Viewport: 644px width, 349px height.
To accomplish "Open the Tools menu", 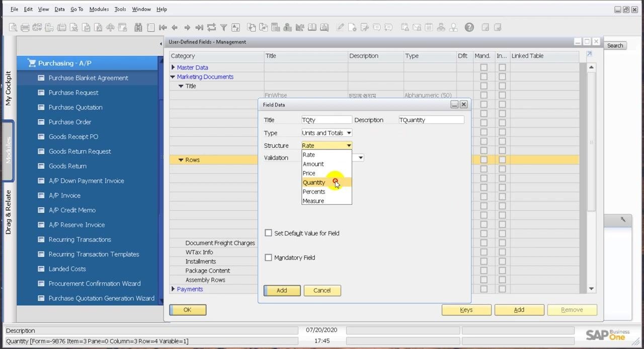I will (120, 9).
